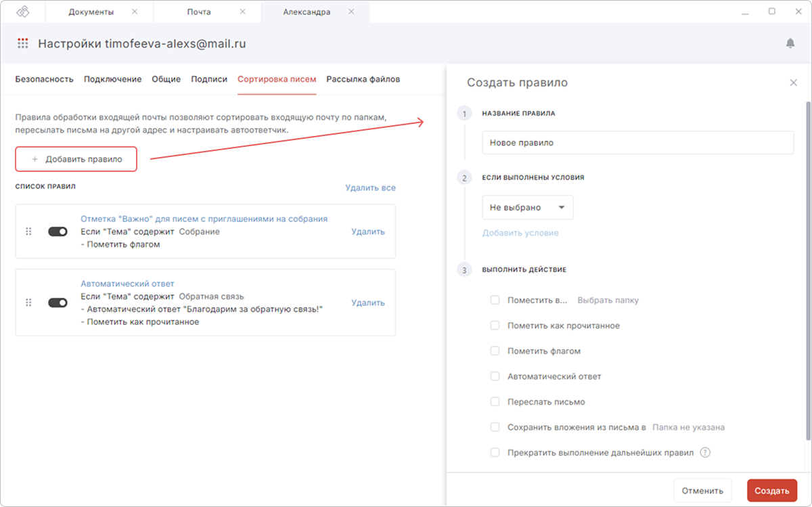Open Рассылка файлов tab

point(363,79)
